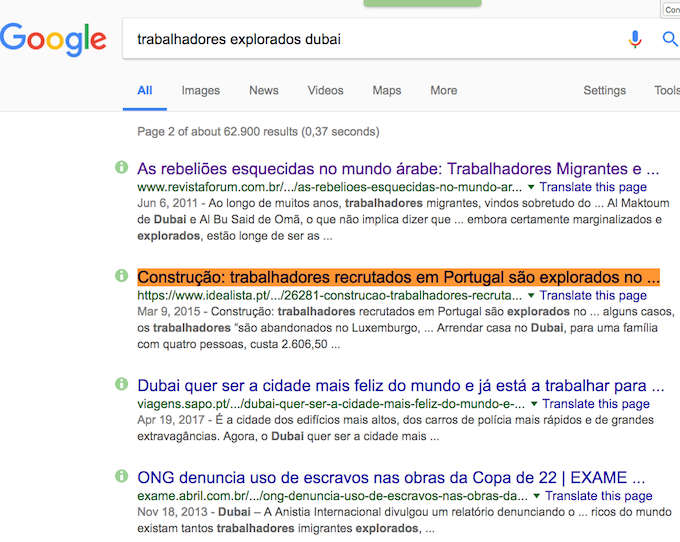Viewport: 680px width, 542px height.
Task: Select the All tab
Action: pyautogui.click(x=145, y=90)
